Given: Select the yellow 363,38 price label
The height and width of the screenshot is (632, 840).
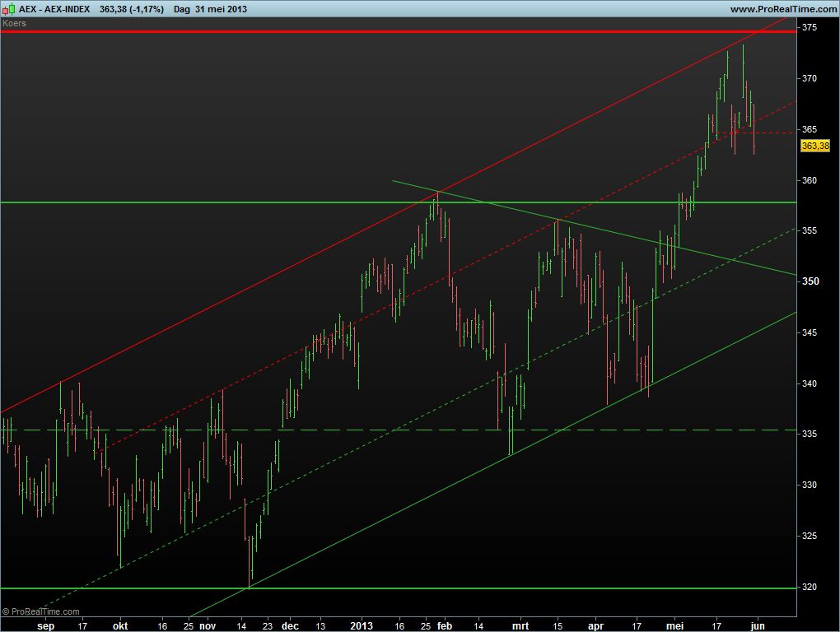Looking at the screenshot, I should (814, 146).
